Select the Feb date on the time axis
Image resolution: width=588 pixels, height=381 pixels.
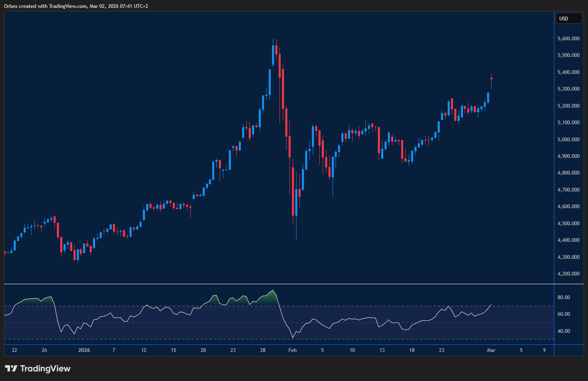tap(292, 350)
